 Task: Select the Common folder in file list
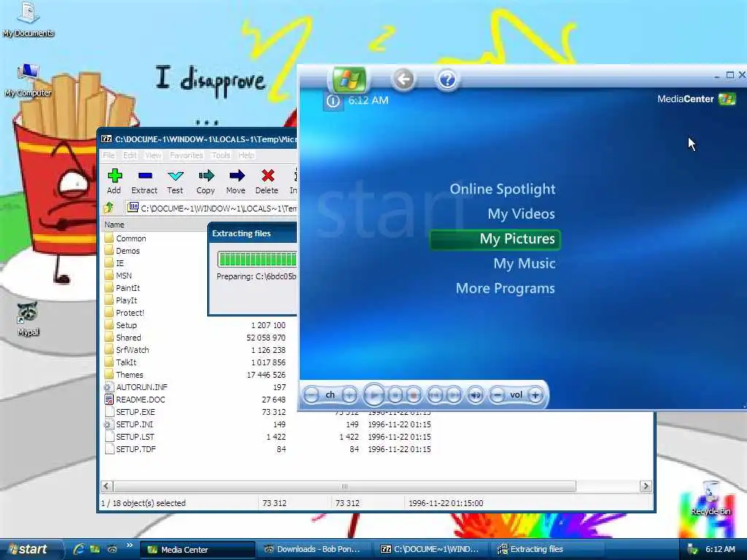click(x=125, y=238)
